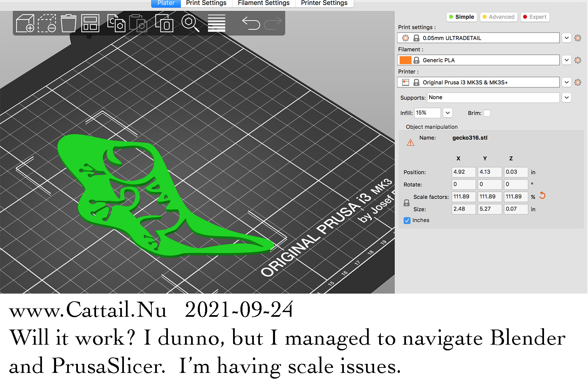Screen dimensions: 588x387
Task: Click the Size X field 2.48
Action: (463, 209)
